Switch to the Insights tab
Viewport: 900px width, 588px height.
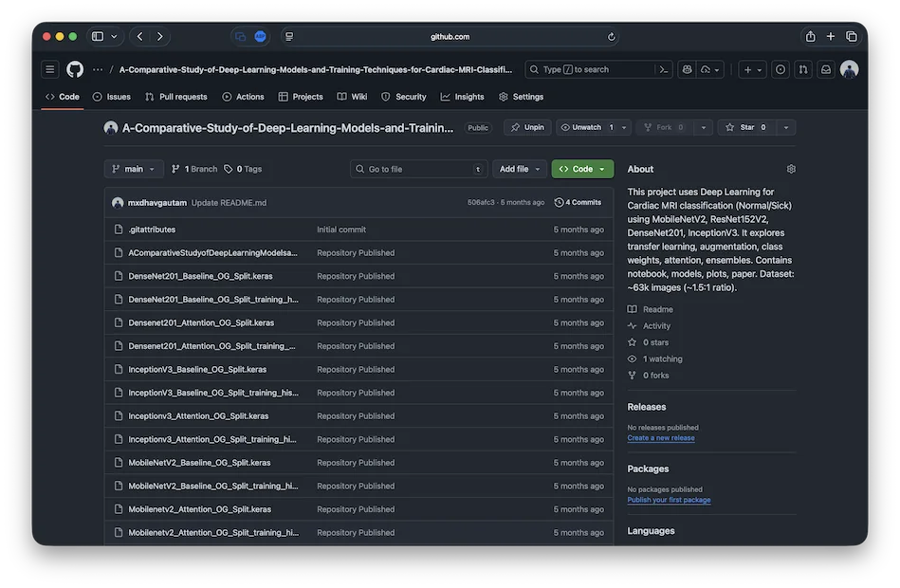[463, 97]
